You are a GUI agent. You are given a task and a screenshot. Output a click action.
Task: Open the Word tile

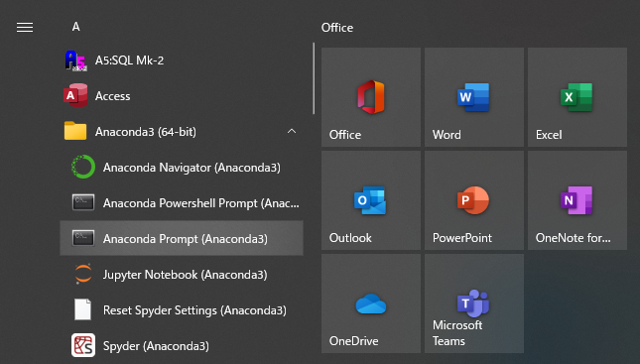click(474, 97)
